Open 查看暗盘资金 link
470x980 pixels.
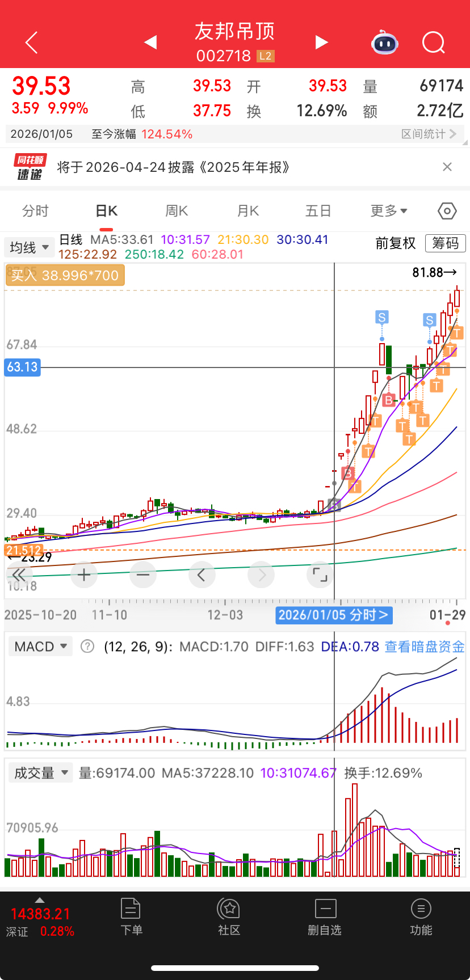(x=425, y=647)
